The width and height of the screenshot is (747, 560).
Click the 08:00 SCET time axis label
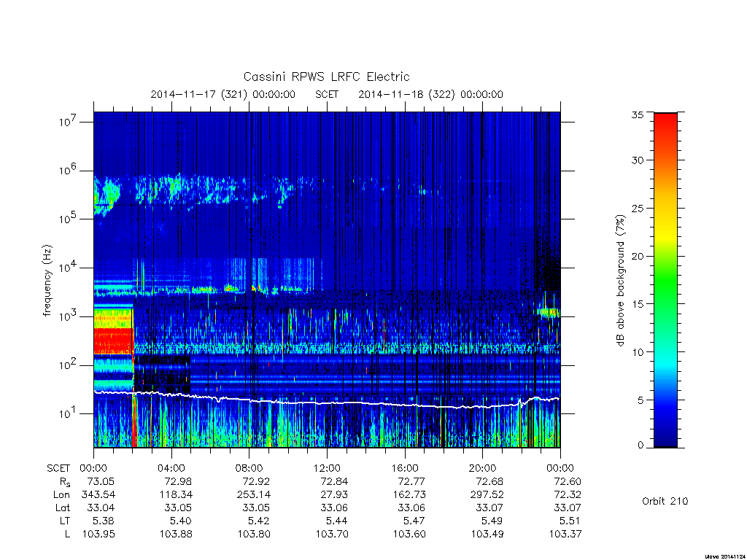pyautogui.click(x=249, y=469)
